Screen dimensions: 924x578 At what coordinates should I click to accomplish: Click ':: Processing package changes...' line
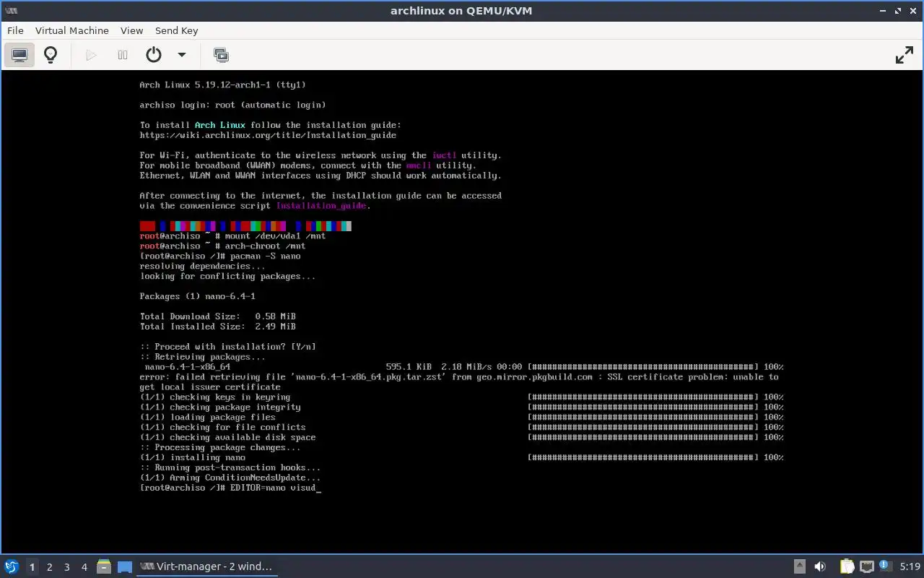pos(220,447)
